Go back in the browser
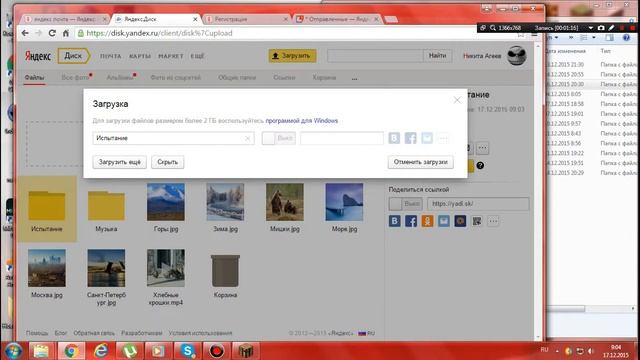Image resolution: width=640 pixels, height=360 pixels. (25, 33)
